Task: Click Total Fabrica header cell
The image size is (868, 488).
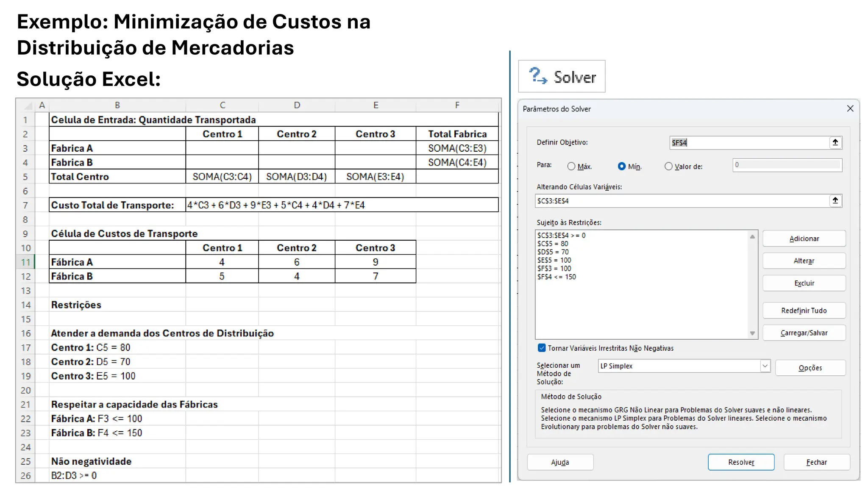Action: pos(457,134)
